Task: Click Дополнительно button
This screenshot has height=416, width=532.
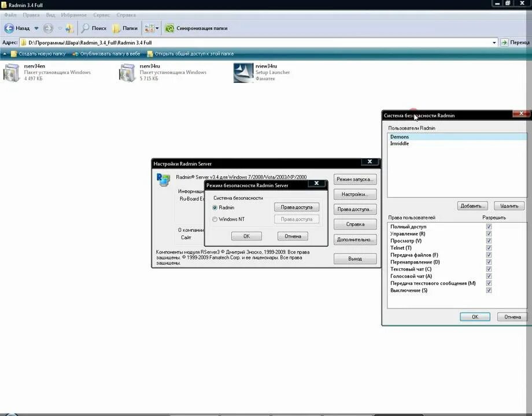Action: 355,239
